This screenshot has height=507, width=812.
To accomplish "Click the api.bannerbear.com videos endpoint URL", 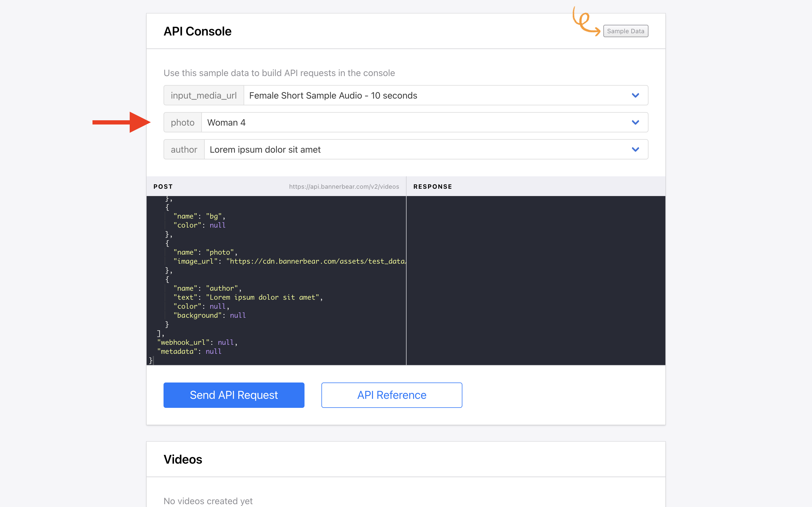I will pos(344,186).
